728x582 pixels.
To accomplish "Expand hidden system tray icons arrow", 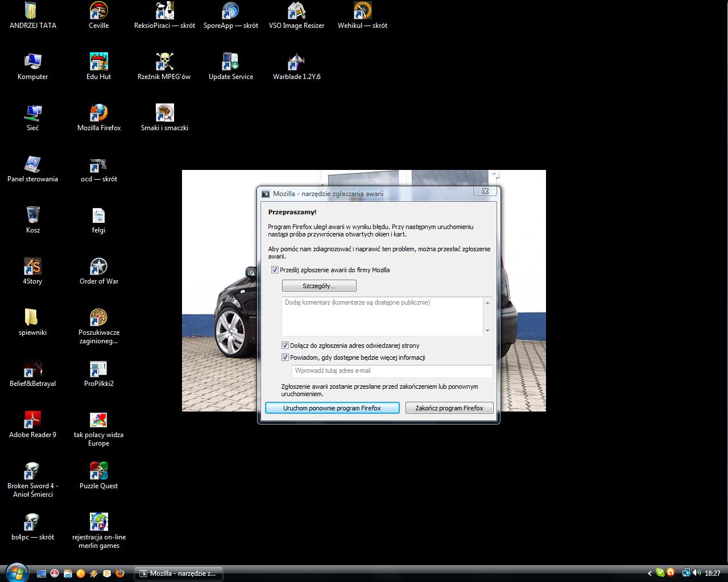I will [x=650, y=573].
